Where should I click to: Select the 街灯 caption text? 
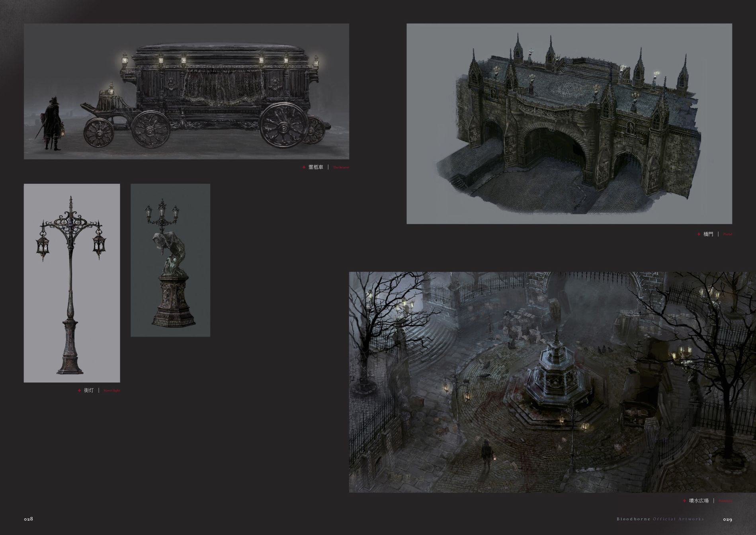point(89,391)
